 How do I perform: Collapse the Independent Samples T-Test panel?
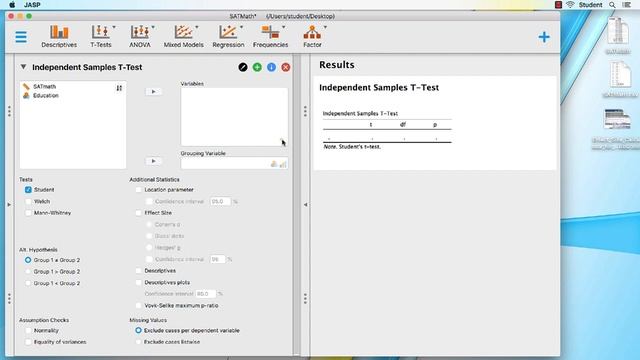coord(23,67)
